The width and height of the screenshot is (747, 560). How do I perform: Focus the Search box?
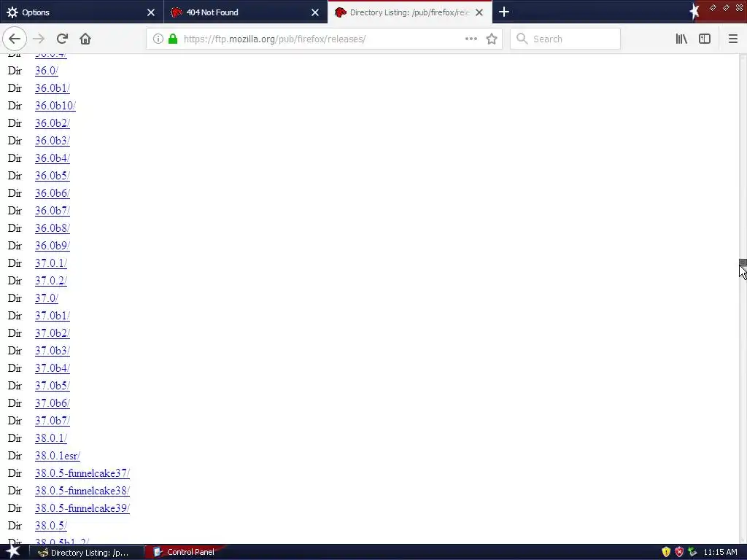coord(565,39)
